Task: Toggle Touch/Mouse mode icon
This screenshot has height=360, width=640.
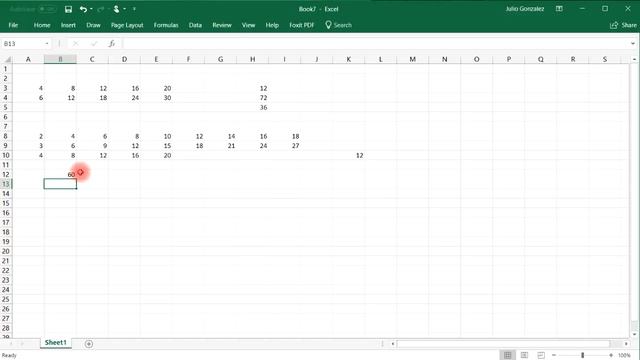Action: 116,9
